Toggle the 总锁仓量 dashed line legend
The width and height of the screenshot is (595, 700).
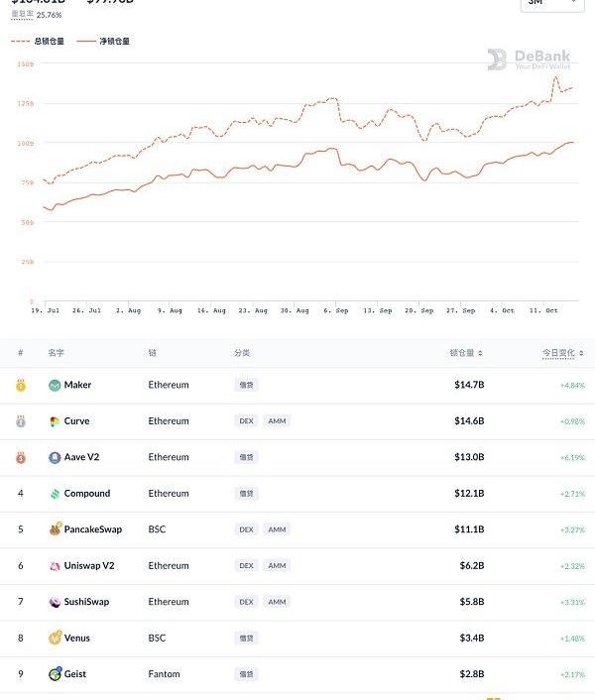(x=38, y=41)
